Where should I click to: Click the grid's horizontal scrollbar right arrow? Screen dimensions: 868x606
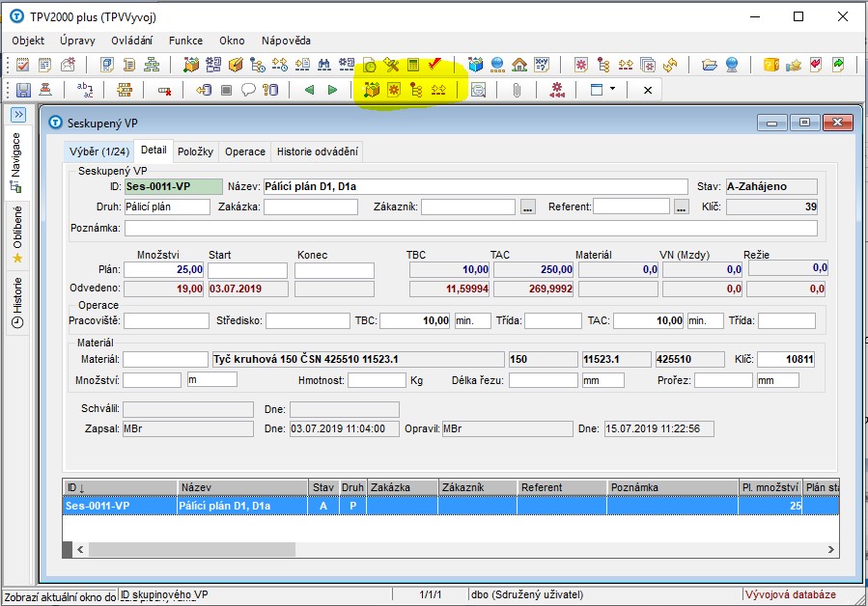(831, 550)
